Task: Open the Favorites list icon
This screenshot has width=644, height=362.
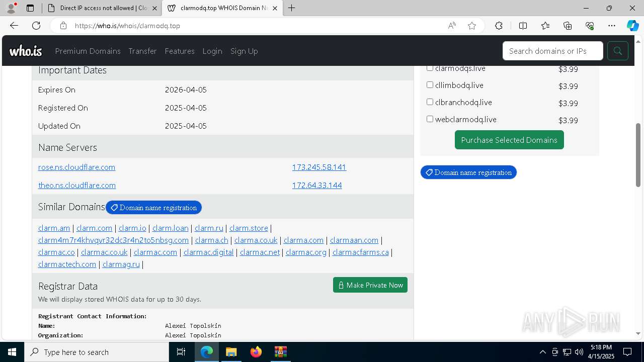Action: tap(545, 26)
